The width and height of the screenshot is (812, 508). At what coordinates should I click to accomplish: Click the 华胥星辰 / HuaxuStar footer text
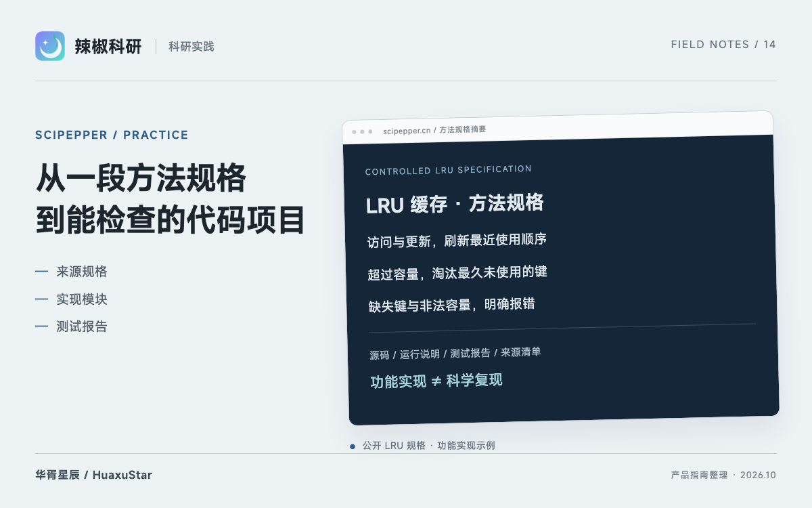point(94,475)
